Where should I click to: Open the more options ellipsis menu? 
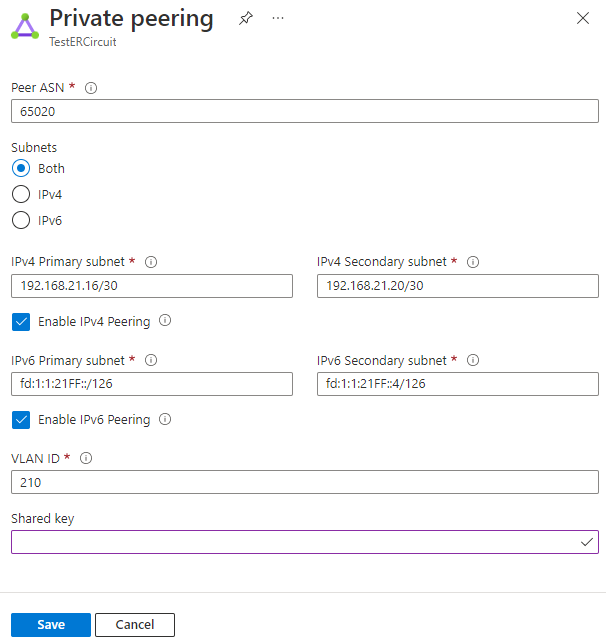(x=278, y=18)
